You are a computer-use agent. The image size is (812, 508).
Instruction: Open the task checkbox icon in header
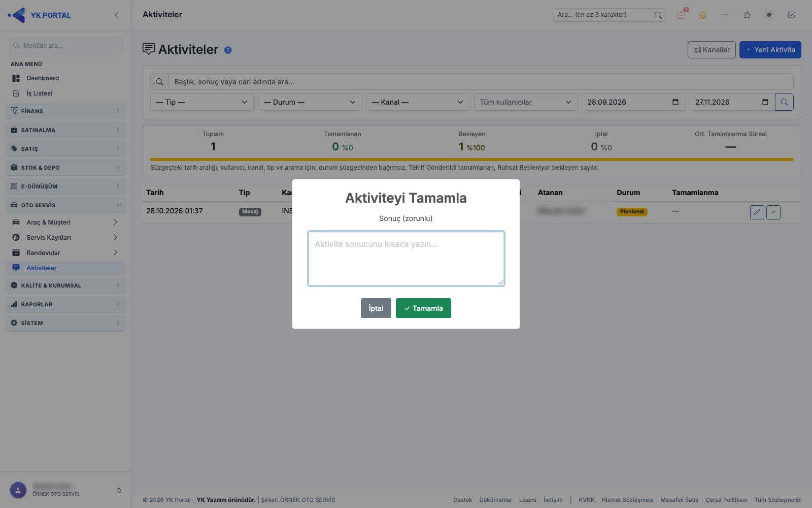791,15
